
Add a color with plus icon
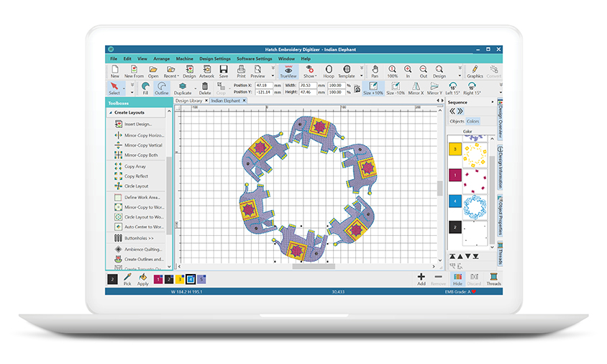pos(421,279)
